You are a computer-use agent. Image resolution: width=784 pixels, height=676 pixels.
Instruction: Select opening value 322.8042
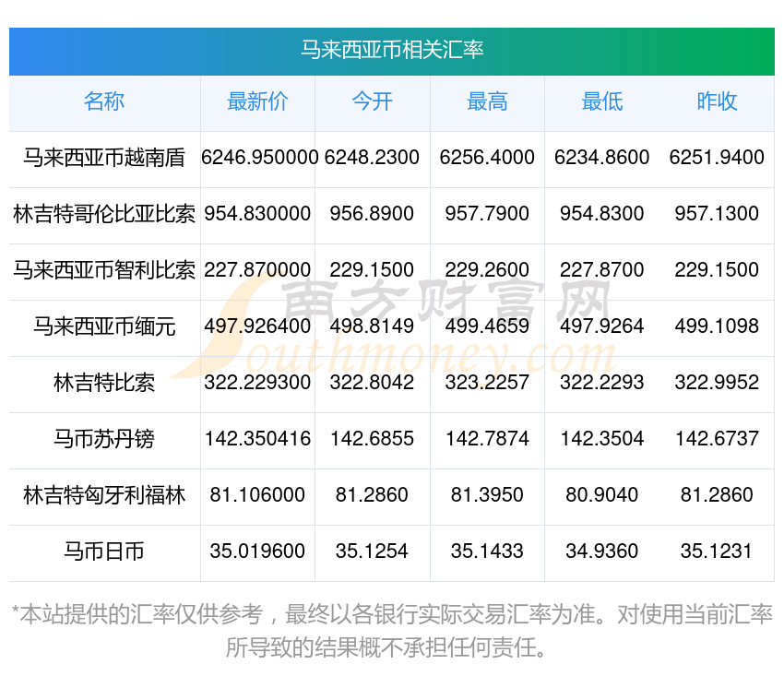[372, 383]
